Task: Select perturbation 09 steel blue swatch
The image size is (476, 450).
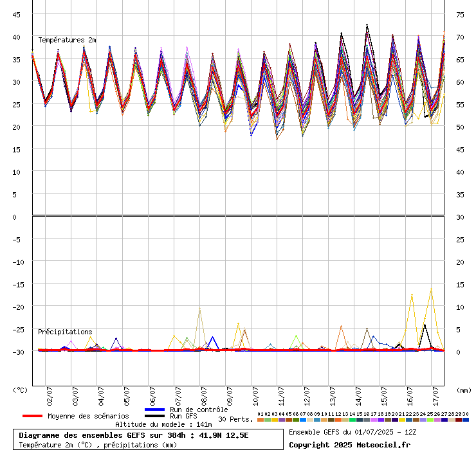Action: [317, 420]
